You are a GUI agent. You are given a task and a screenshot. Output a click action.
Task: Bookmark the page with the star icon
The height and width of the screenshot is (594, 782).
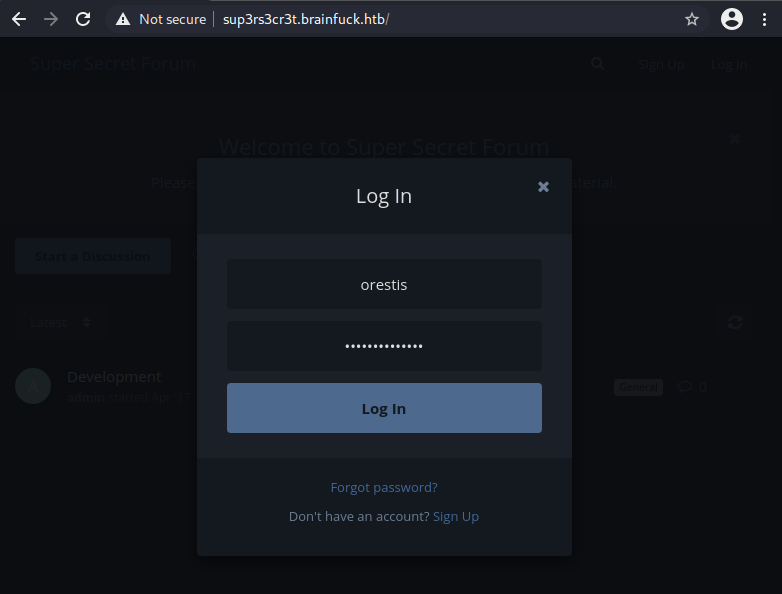tap(691, 19)
